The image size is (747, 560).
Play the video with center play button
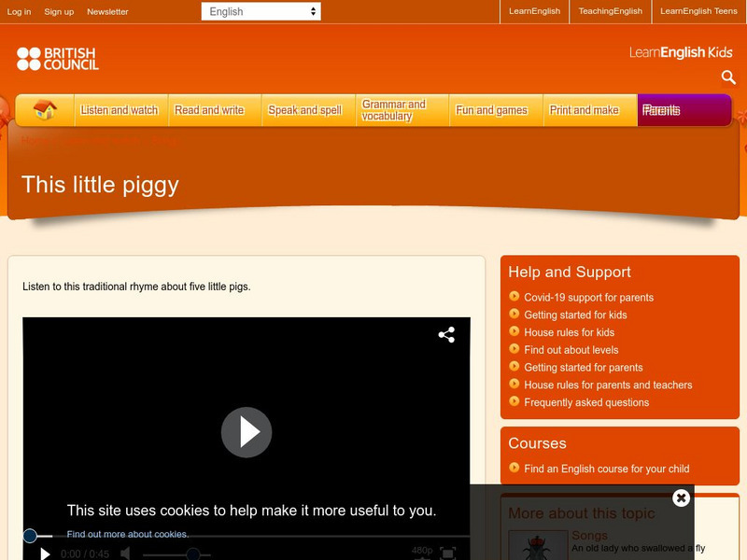pos(247,432)
